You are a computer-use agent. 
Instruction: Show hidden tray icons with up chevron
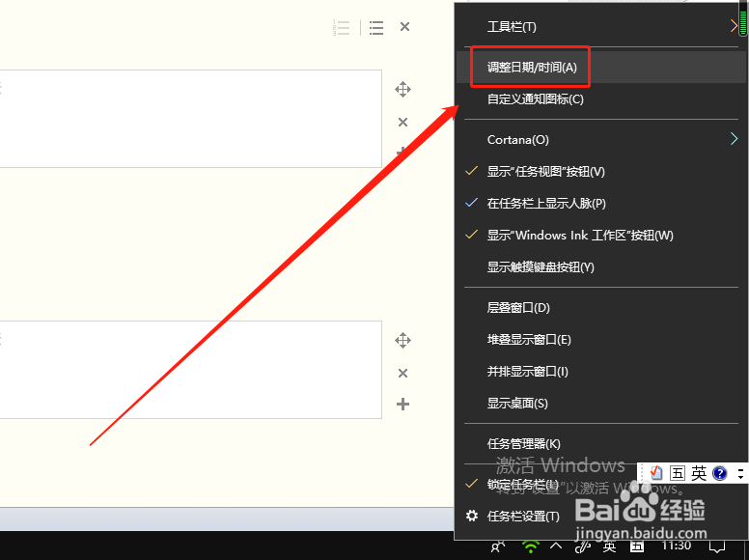pyautogui.click(x=556, y=546)
